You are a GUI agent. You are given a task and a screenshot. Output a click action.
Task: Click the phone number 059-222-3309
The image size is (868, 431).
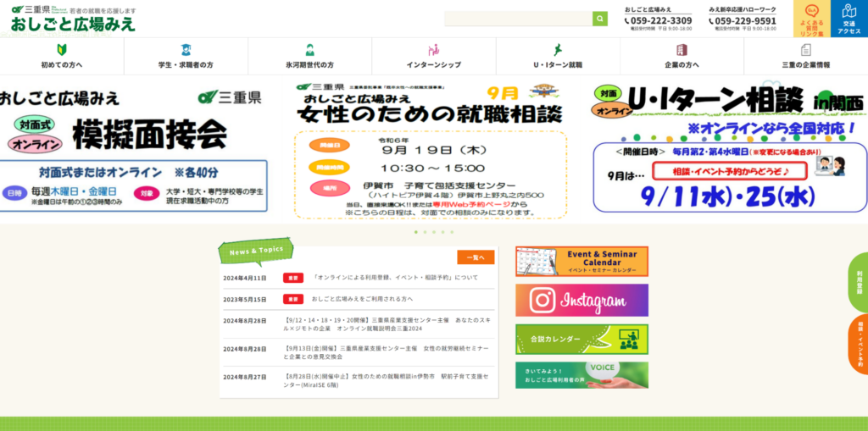pyautogui.click(x=661, y=21)
